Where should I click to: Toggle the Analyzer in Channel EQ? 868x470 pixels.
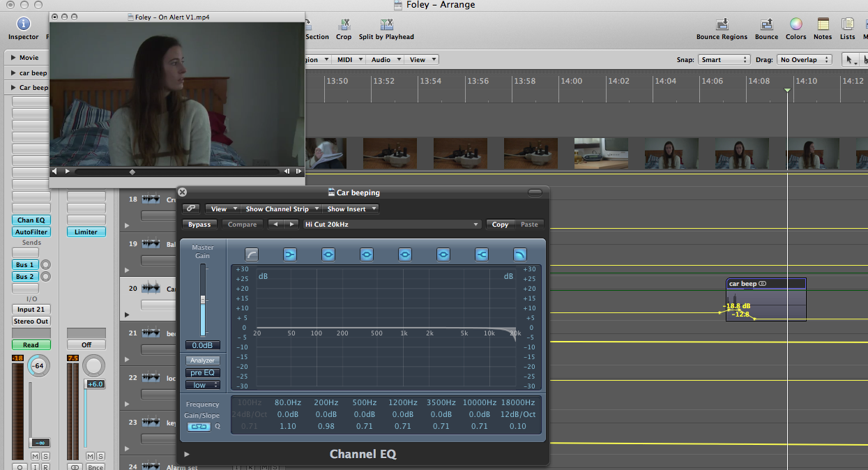(203, 361)
